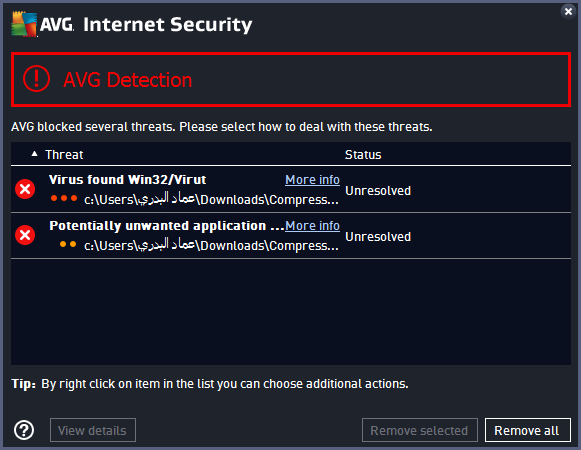Open More info for Potentially unwanted application

(x=312, y=226)
